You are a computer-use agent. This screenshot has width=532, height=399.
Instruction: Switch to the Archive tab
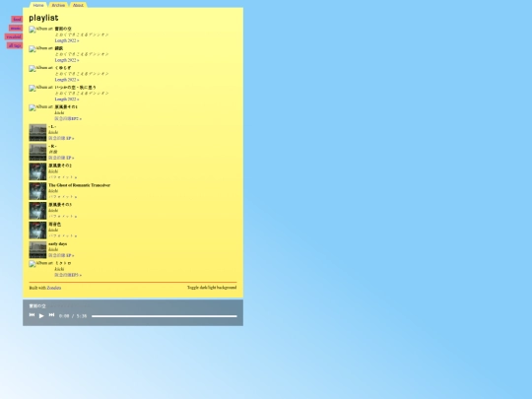point(58,5)
